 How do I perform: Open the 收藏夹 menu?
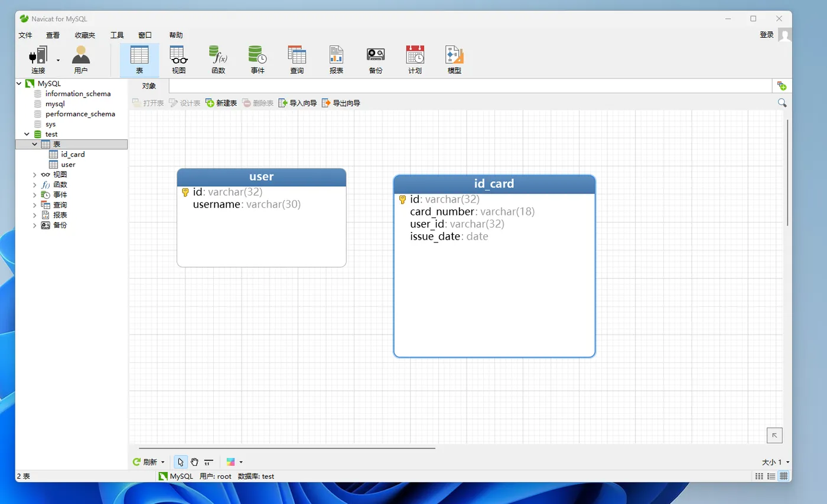coord(85,35)
